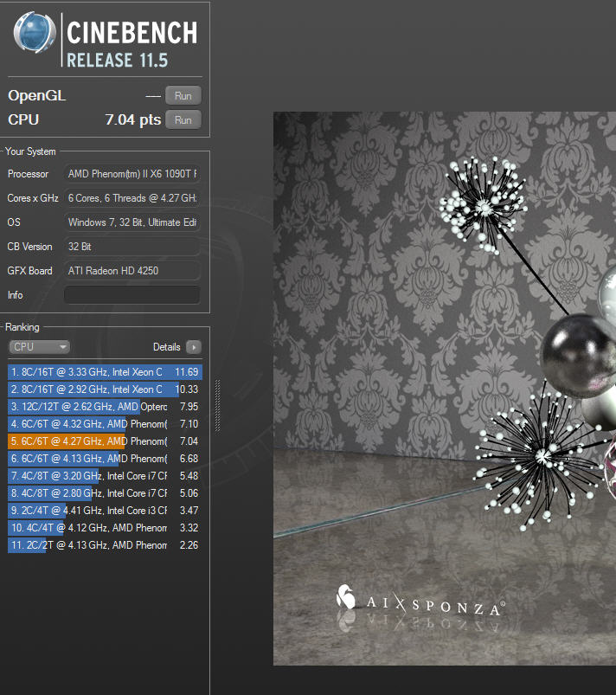Run the CPU benchmark

(183, 120)
